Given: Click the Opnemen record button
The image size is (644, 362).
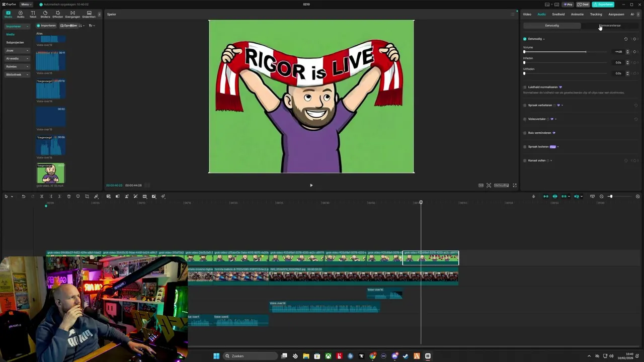Looking at the screenshot, I should 69,26.
